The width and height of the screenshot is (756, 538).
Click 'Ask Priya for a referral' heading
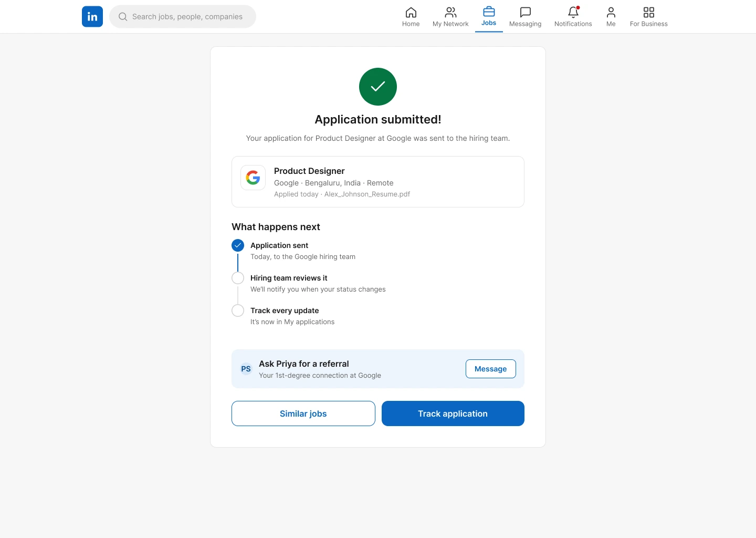coord(304,364)
